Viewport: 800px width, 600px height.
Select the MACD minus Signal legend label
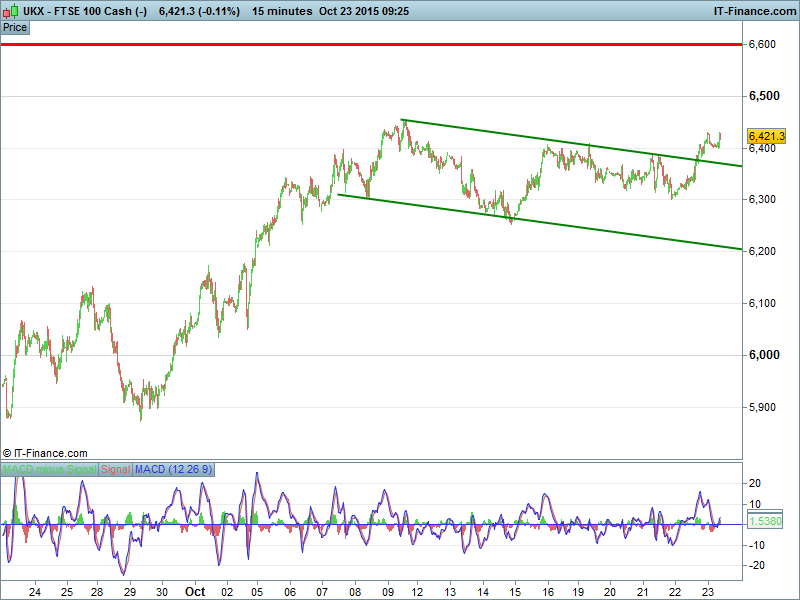click(50, 469)
